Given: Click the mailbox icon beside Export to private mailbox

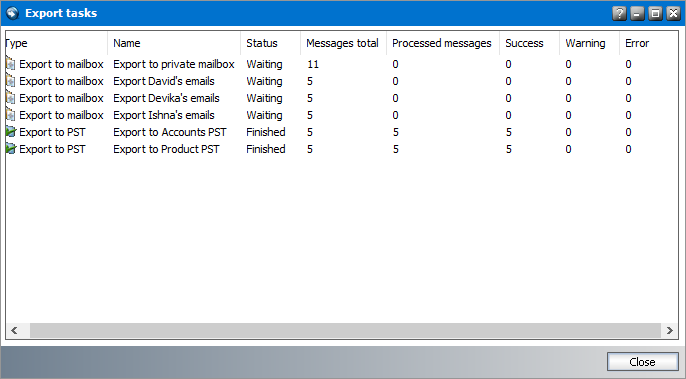Looking at the screenshot, I should [10, 64].
